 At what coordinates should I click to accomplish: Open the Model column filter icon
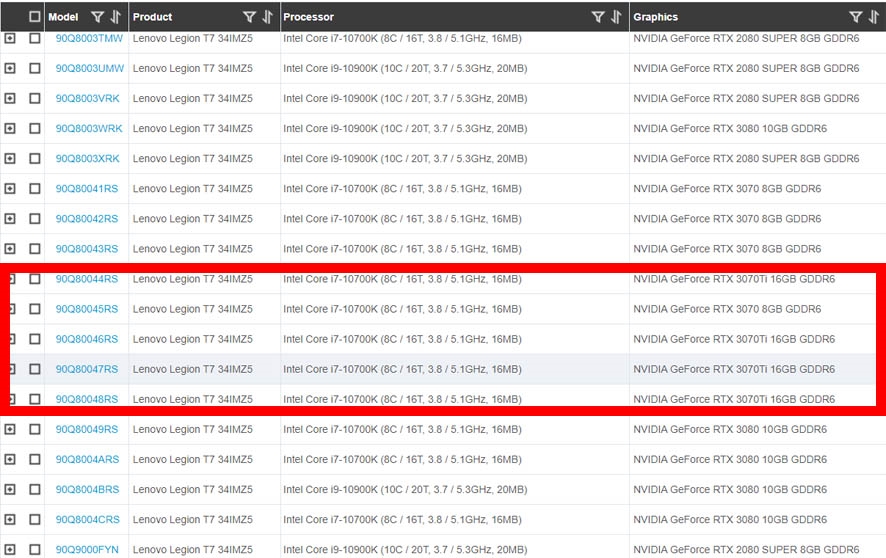pos(97,17)
